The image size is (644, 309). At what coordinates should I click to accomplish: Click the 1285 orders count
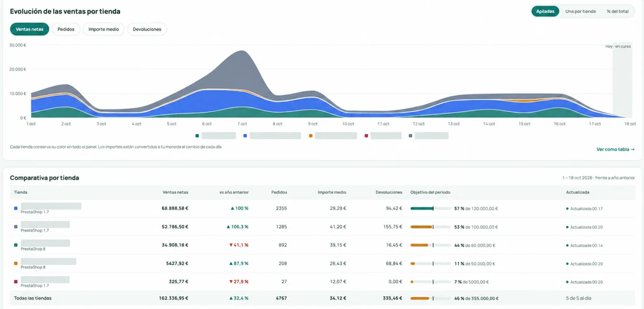[282, 227]
